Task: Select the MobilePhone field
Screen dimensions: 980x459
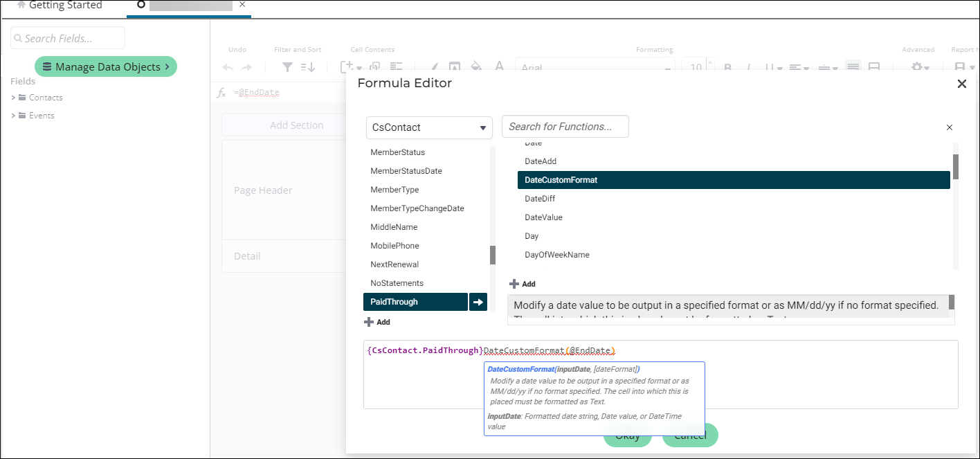Action: (x=394, y=246)
